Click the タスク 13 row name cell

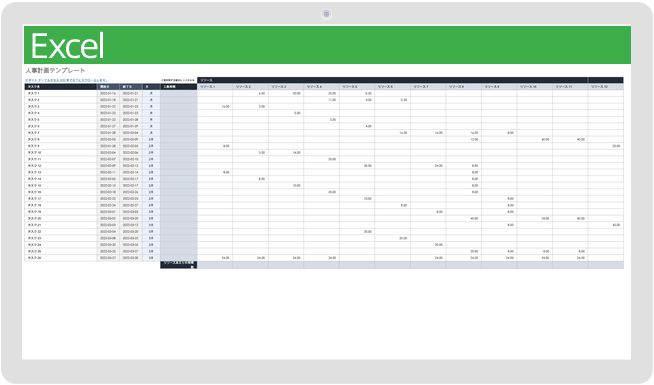(60, 172)
